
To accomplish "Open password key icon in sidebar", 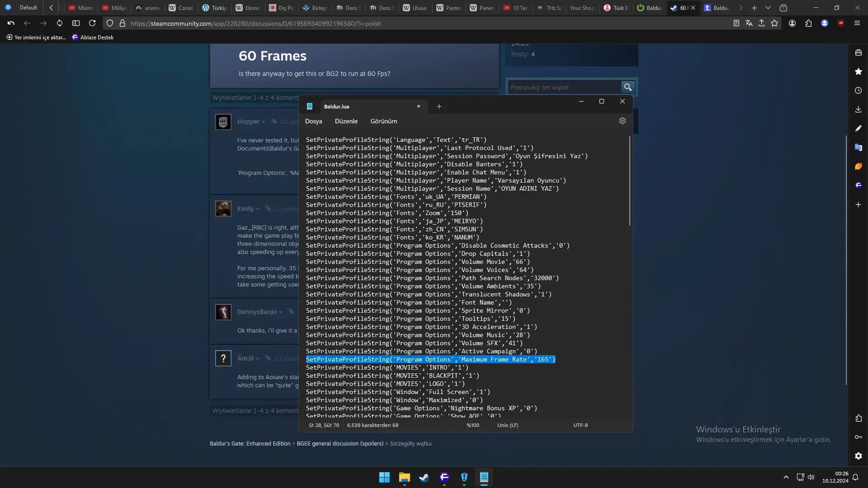I will pos(859,437).
